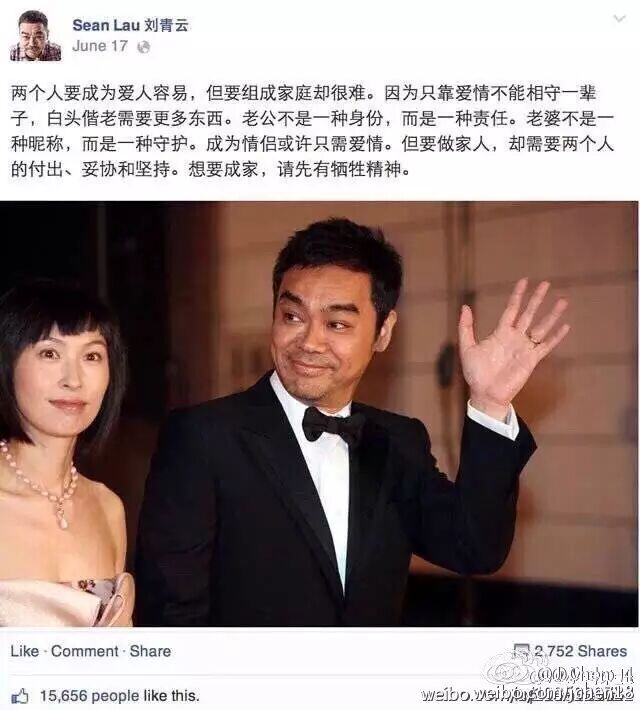Click the June 17 post timestamp
The width and height of the screenshot is (640, 710).
coord(100,46)
